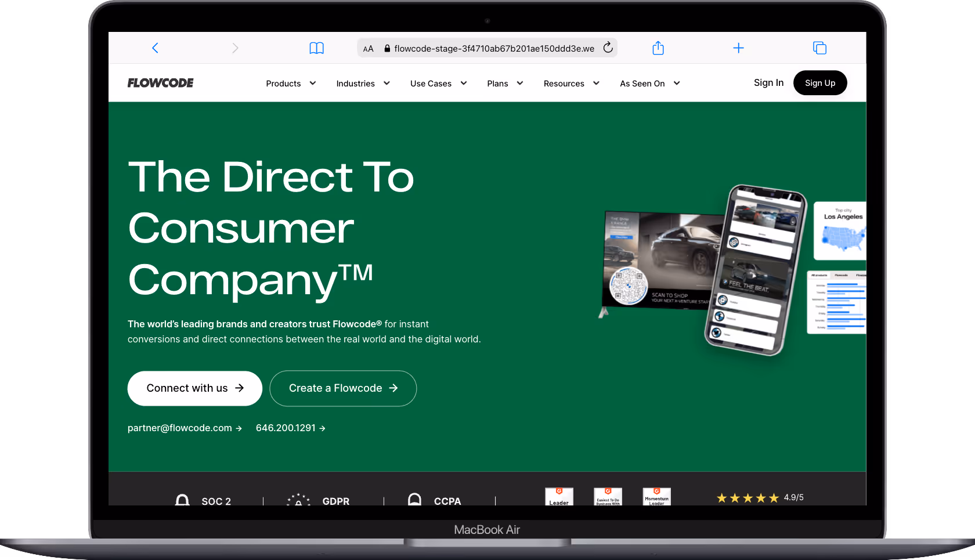The image size is (975, 560).
Task: Click the G2 Momentum Leader badge
Action: tap(656, 497)
